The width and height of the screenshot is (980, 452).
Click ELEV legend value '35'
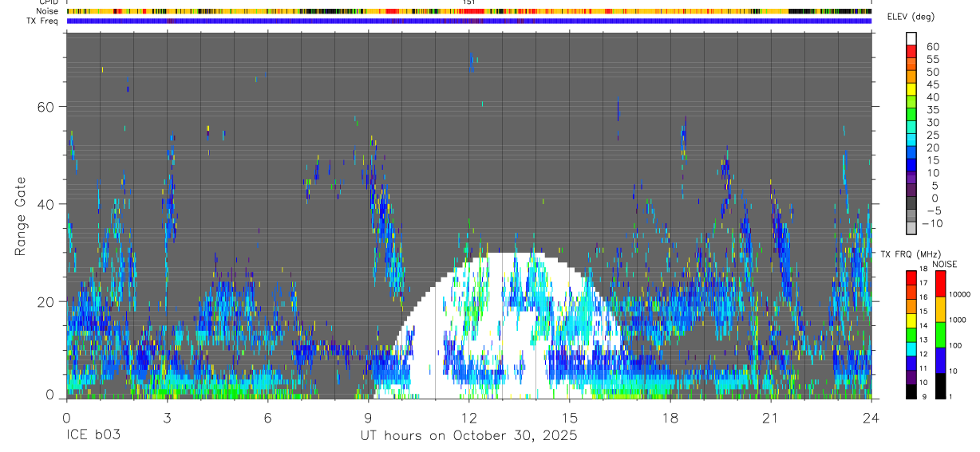coord(934,110)
